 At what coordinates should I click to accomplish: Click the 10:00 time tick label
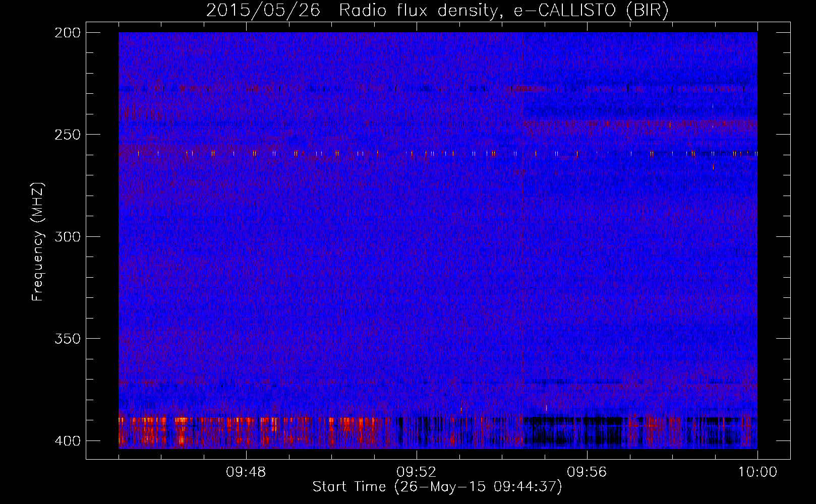click(757, 472)
